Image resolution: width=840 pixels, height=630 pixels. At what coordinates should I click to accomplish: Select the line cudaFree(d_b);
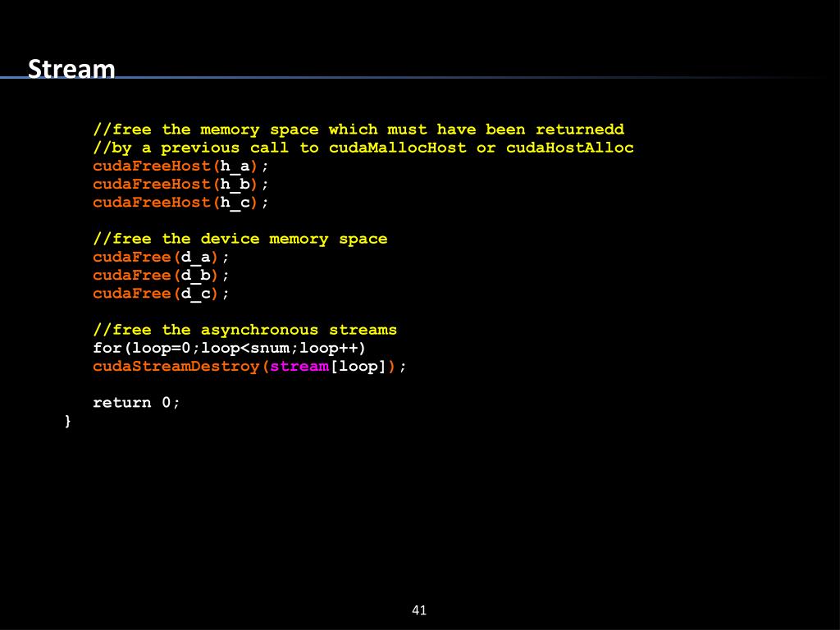[x=161, y=276]
